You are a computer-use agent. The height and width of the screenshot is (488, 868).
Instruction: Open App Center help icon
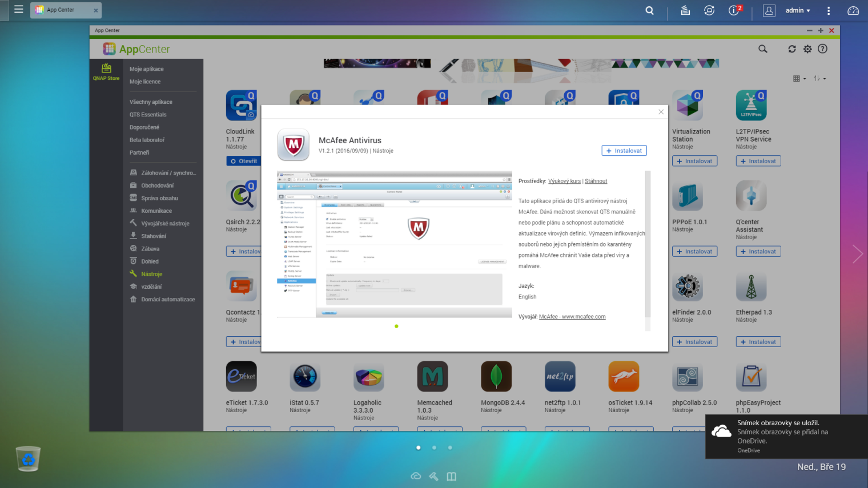pos(822,49)
